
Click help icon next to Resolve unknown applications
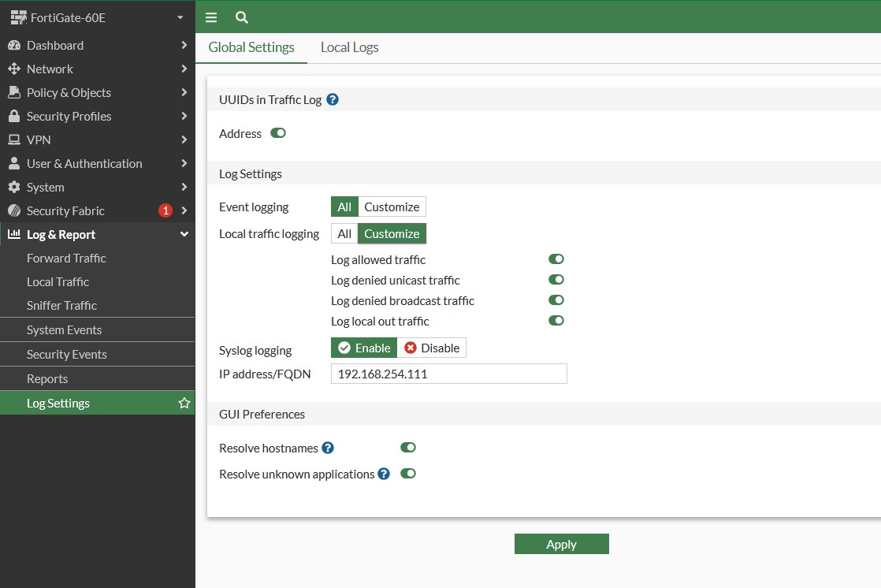[x=384, y=474]
